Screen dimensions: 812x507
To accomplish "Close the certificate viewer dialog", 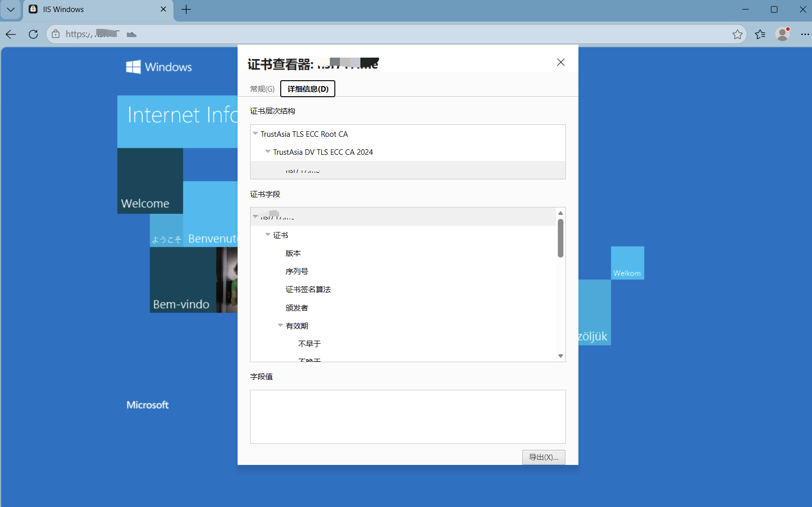I will click(561, 62).
